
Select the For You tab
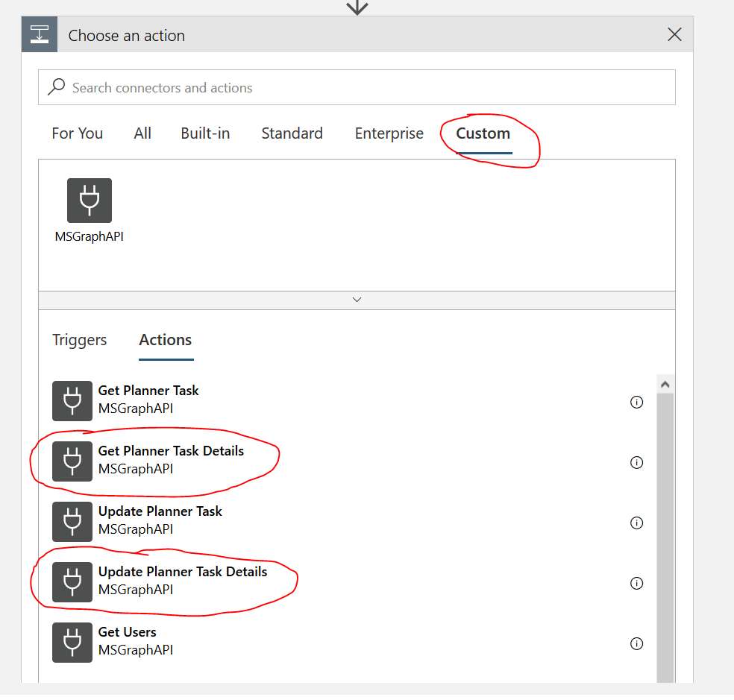78,134
